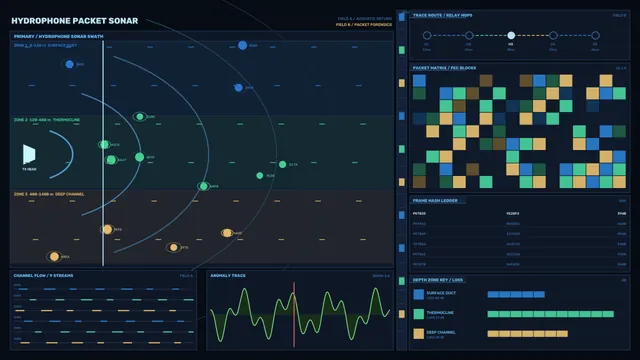This screenshot has height=360, width=640.
Task: Select the farthest-right green contact in Thermocline
Action: [282, 164]
